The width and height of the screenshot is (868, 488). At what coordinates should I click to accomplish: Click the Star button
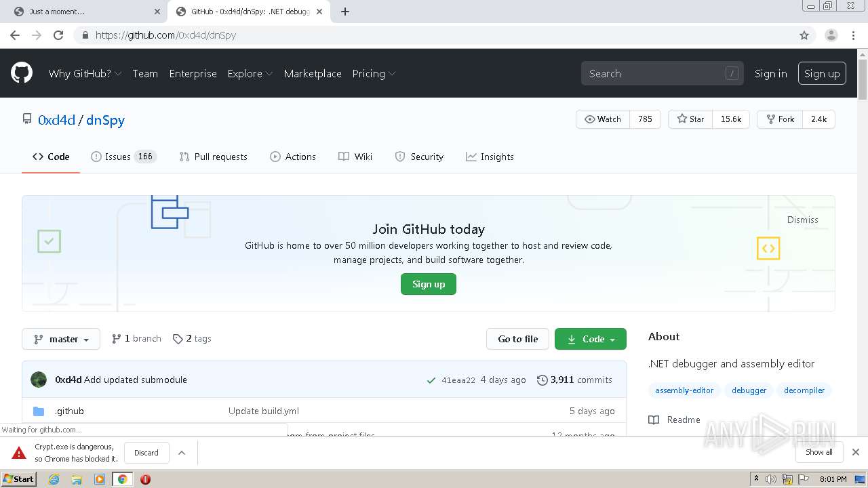click(x=690, y=119)
